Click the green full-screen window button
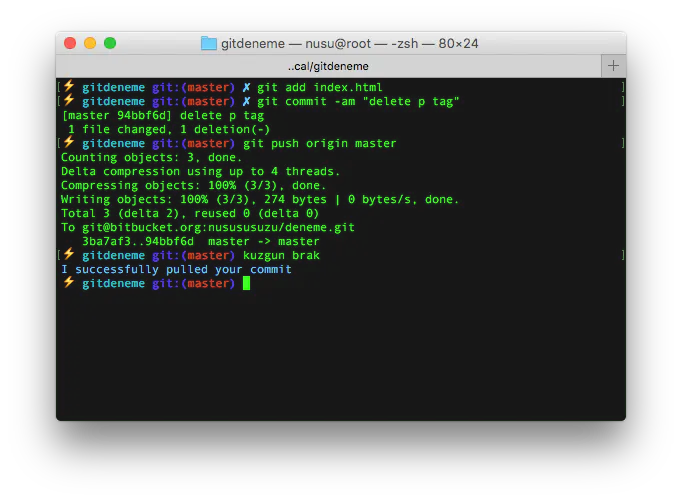Screen dimensions: 682x501 pyautogui.click(x=110, y=43)
